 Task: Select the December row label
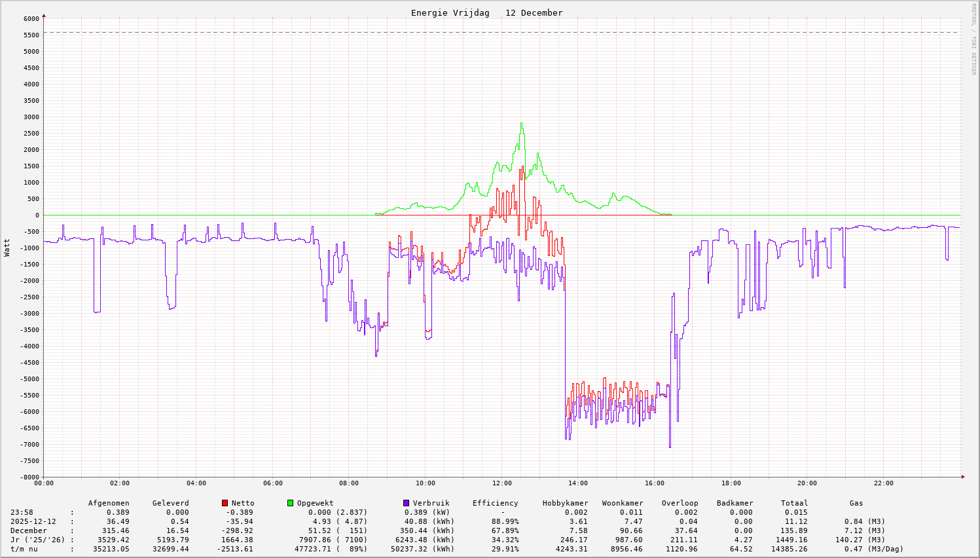coord(28,530)
